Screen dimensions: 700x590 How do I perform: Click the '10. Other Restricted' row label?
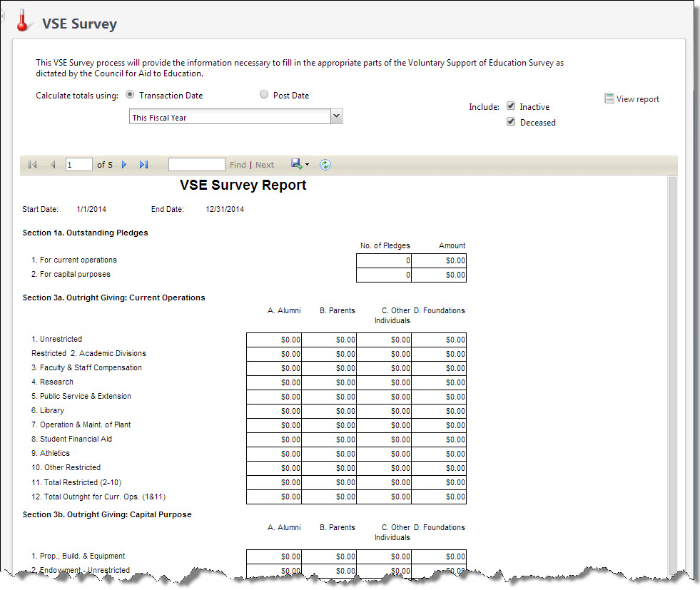(x=66, y=468)
